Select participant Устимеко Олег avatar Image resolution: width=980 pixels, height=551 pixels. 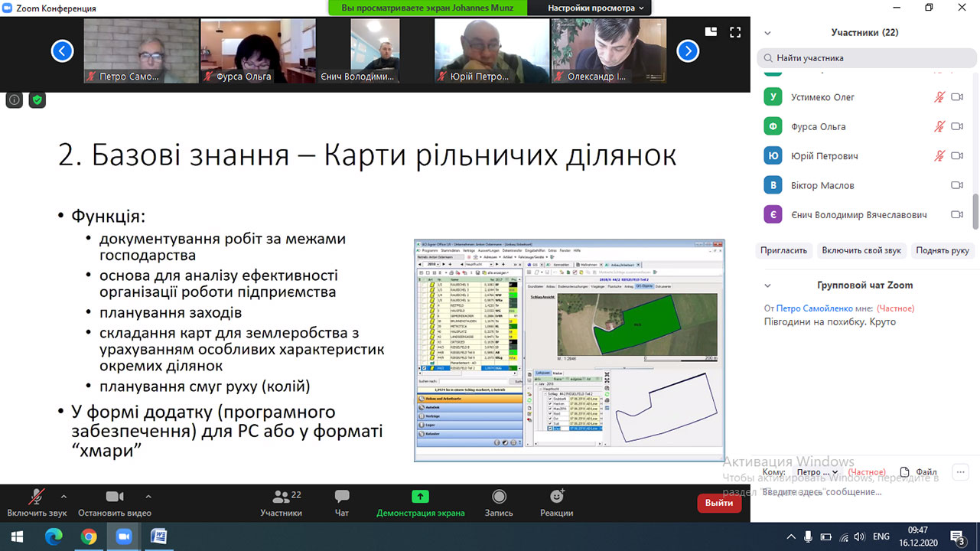click(x=773, y=97)
